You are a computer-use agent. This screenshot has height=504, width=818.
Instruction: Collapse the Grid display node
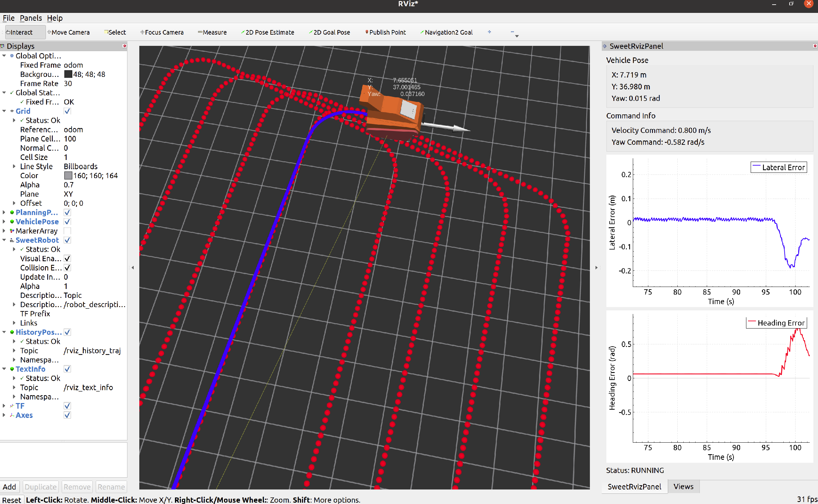pyautogui.click(x=4, y=111)
